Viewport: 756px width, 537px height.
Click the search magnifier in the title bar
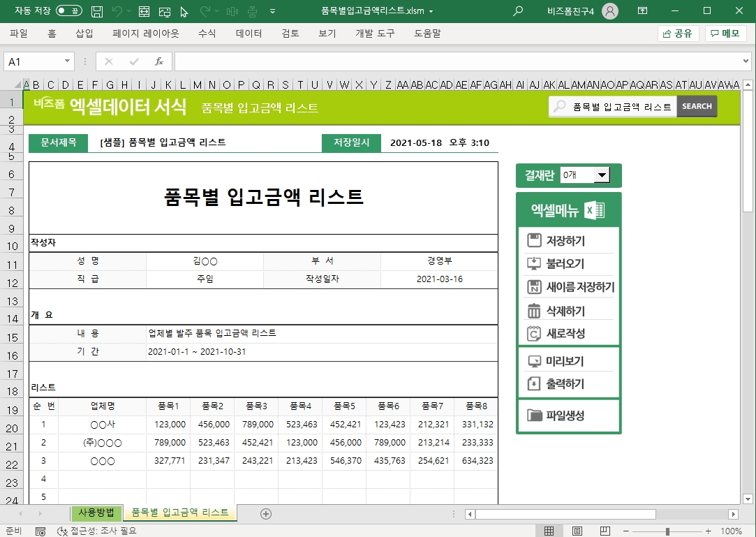pos(518,11)
